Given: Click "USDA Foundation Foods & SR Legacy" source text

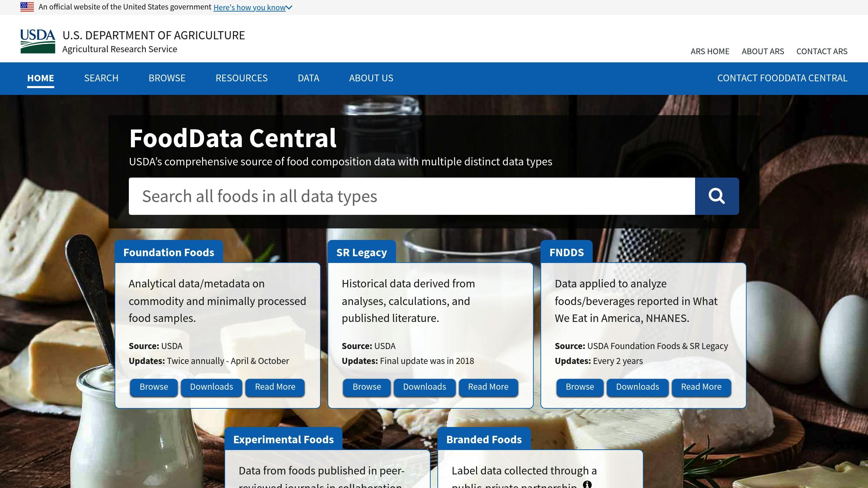Looking at the screenshot, I should point(657,346).
